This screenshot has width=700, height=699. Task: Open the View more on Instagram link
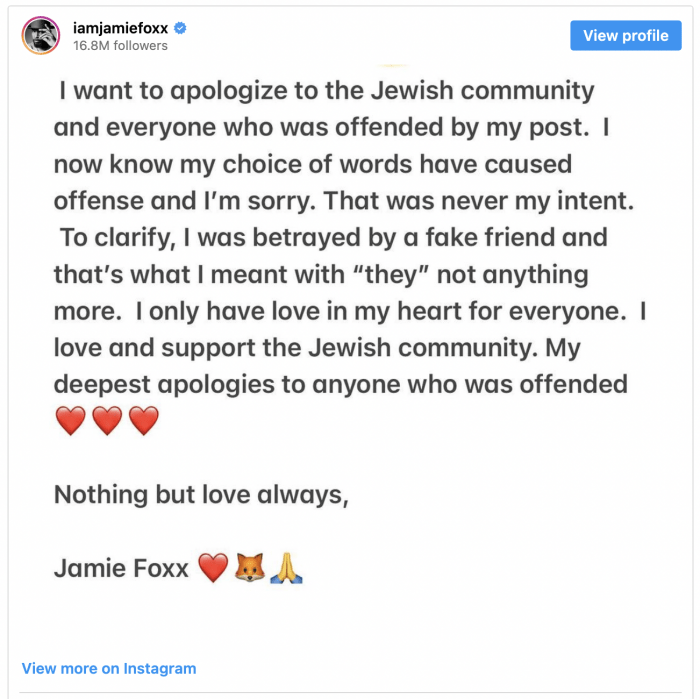pos(109,668)
